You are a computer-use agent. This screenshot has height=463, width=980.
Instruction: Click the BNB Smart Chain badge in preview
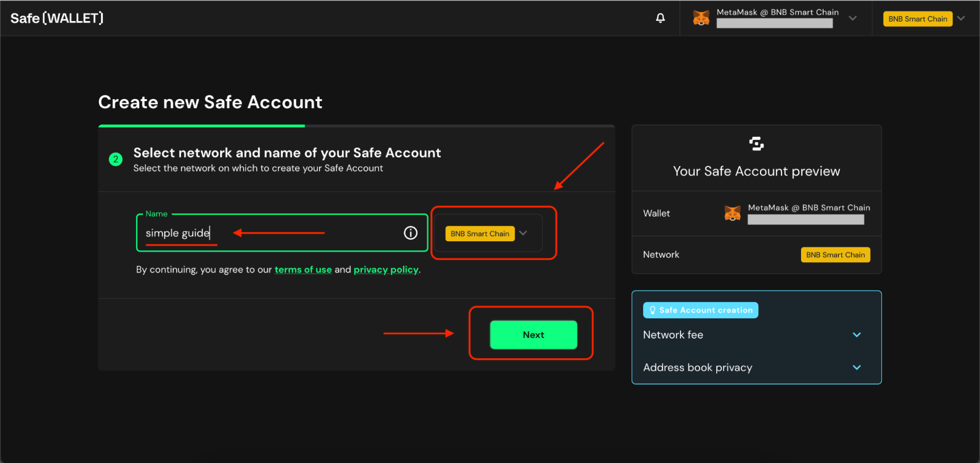(835, 255)
